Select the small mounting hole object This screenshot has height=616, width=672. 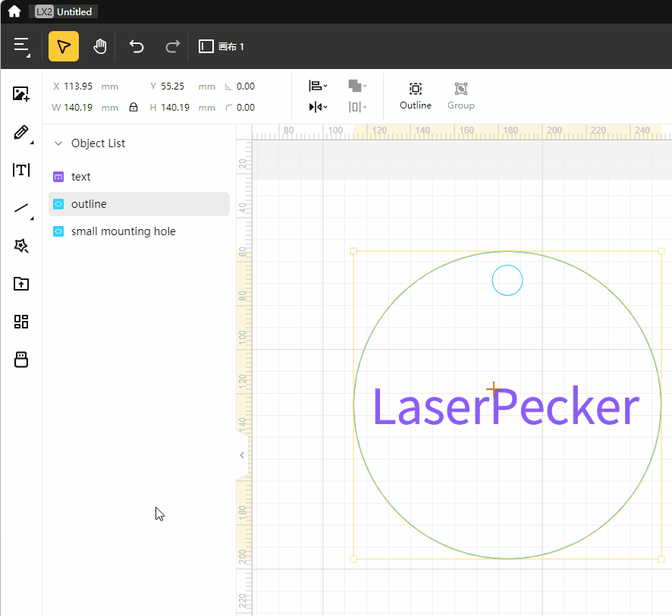(140, 231)
